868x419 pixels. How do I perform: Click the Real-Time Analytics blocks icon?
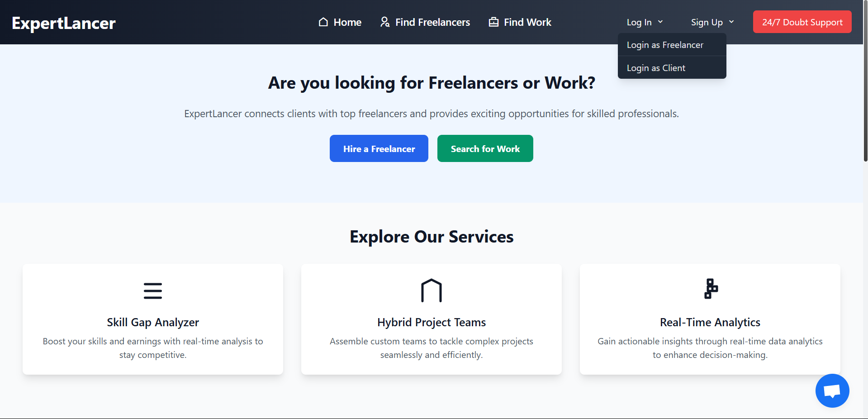(x=711, y=289)
